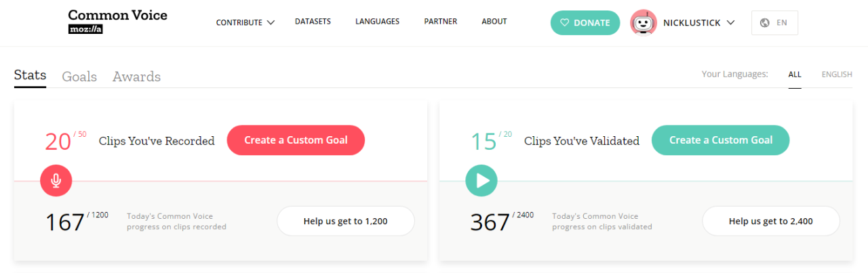Switch to the Goals tab
The height and width of the screenshot is (273, 868).
[x=79, y=77]
